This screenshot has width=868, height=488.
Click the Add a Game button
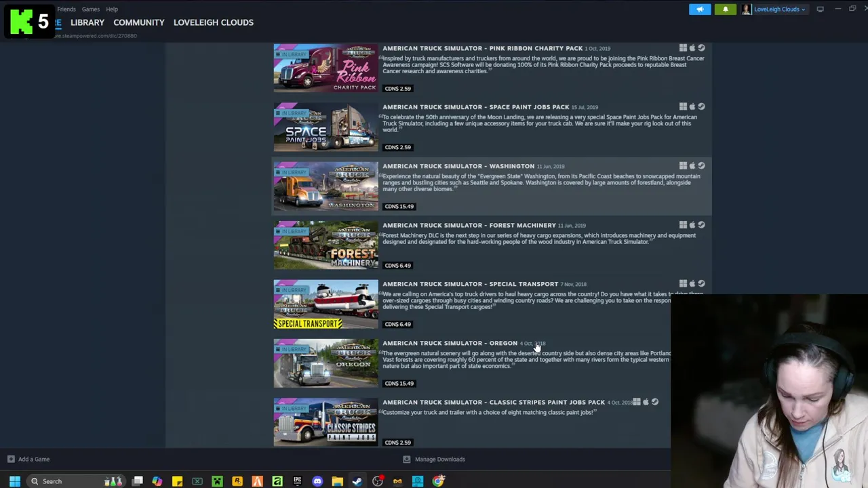tap(28, 460)
